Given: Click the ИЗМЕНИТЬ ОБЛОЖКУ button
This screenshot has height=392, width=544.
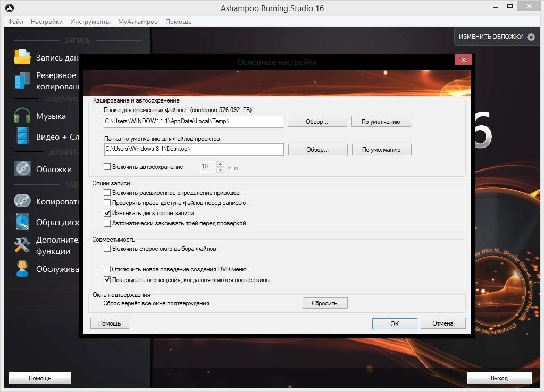Looking at the screenshot, I should pyautogui.click(x=497, y=37).
